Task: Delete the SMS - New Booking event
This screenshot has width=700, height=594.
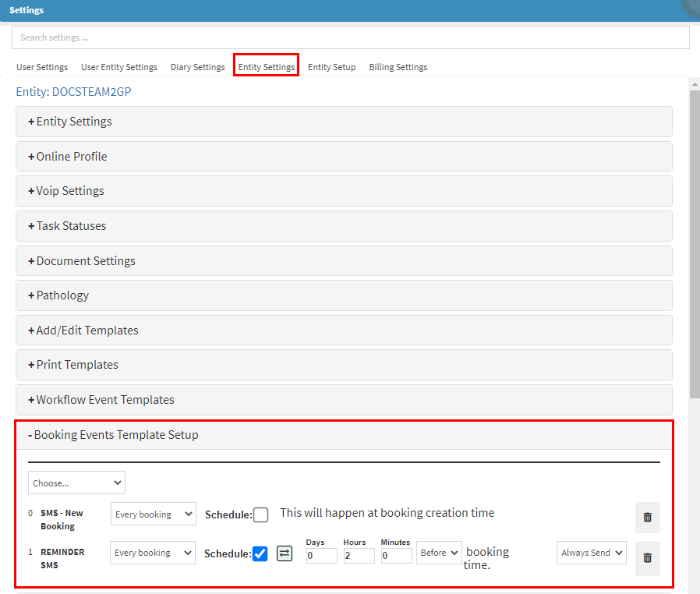Action: [647, 517]
